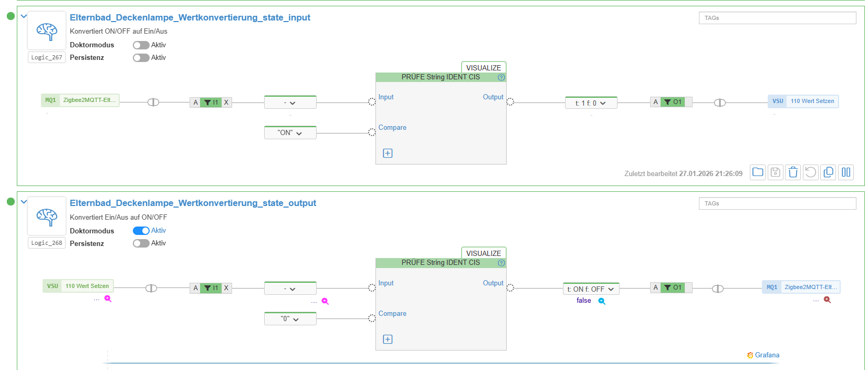Add an input with plus icon in first block
The height and width of the screenshot is (370, 868).
click(388, 153)
